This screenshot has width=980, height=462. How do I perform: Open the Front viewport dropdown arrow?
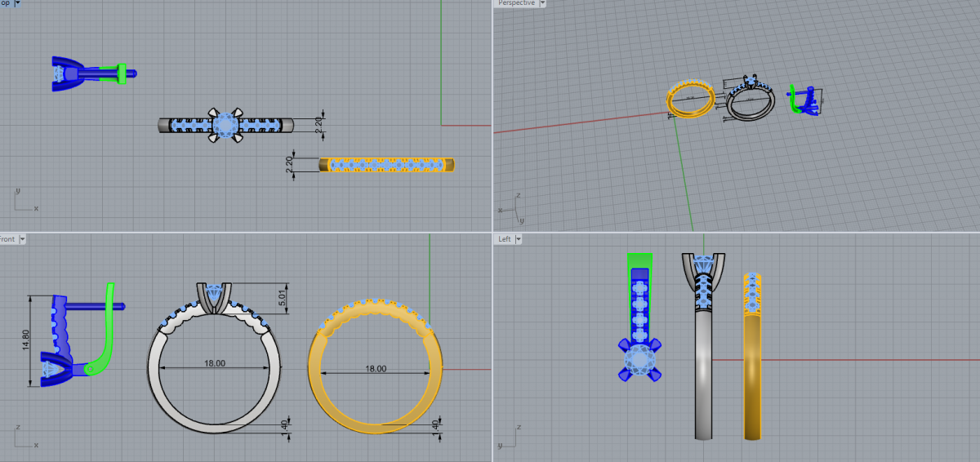pos(23,239)
